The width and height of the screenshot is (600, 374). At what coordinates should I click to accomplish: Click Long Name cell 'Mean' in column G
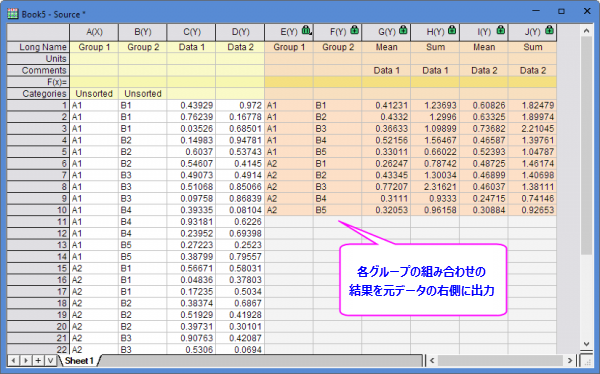click(x=386, y=47)
